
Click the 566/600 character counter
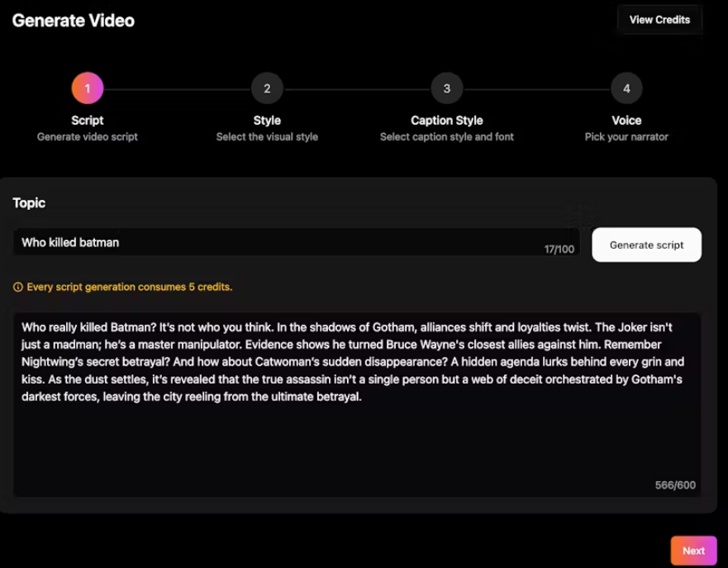coord(675,485)
